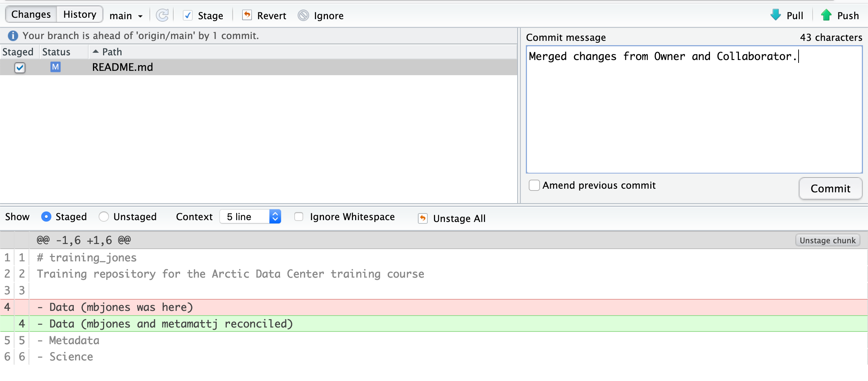Click the Unstage chunk button
The width and height of the screenshot is (868, 381).
pyautogui.click(x=827, y=240)
